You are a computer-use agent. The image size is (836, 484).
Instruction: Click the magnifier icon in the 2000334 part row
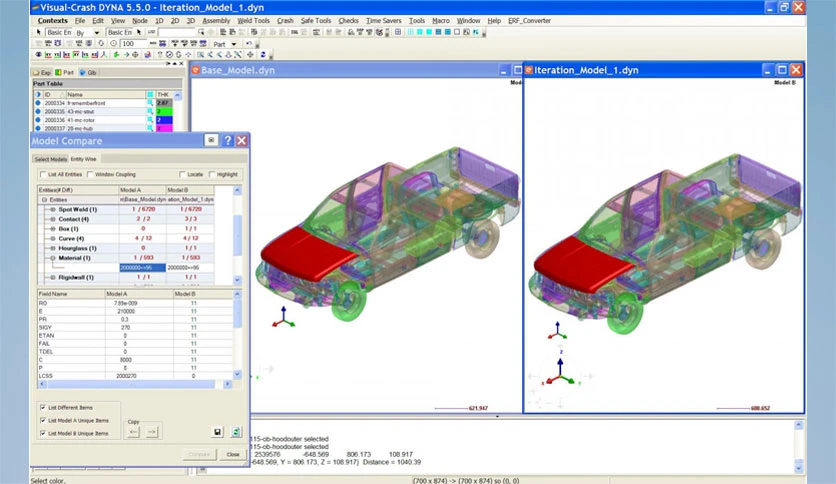click(150, 103)
